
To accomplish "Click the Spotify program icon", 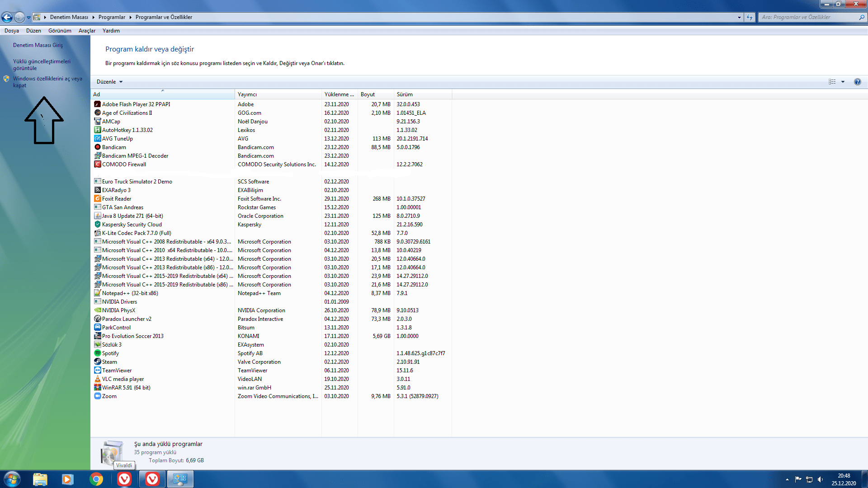I will (97, 353).
